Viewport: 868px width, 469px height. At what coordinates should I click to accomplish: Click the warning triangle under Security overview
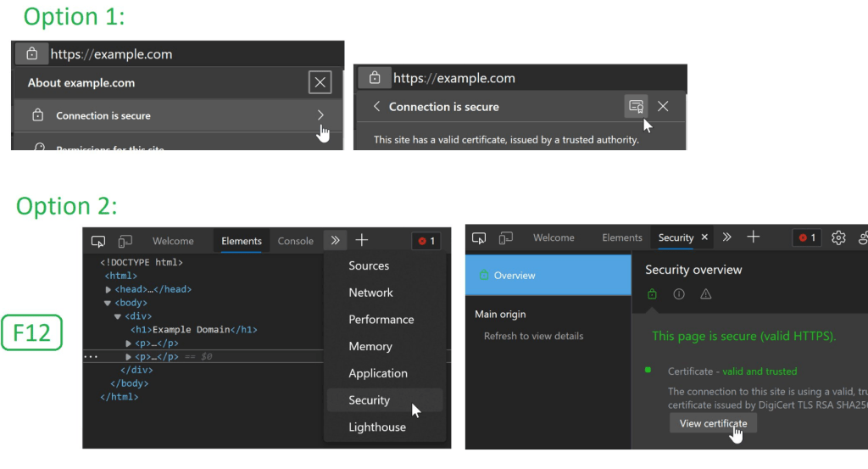(706, 294)
